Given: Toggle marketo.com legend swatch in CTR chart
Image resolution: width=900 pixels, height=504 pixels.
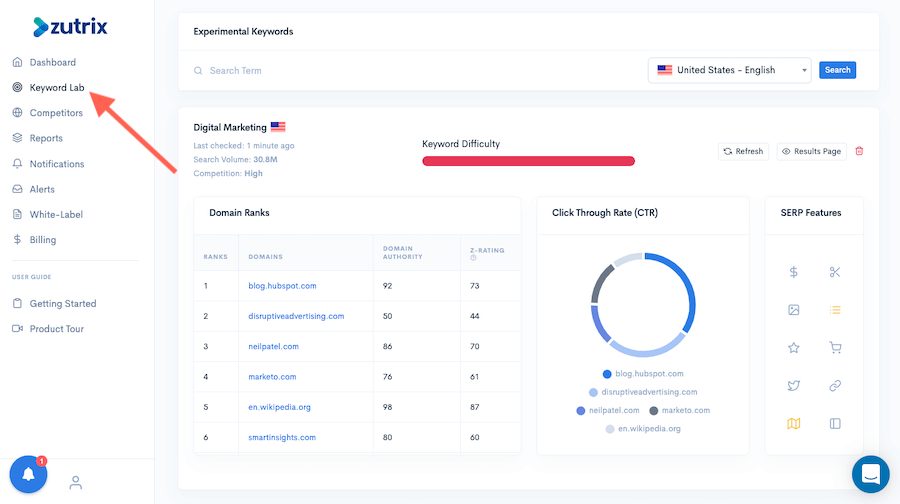Looking at the screenshot, I should [653, 410].
